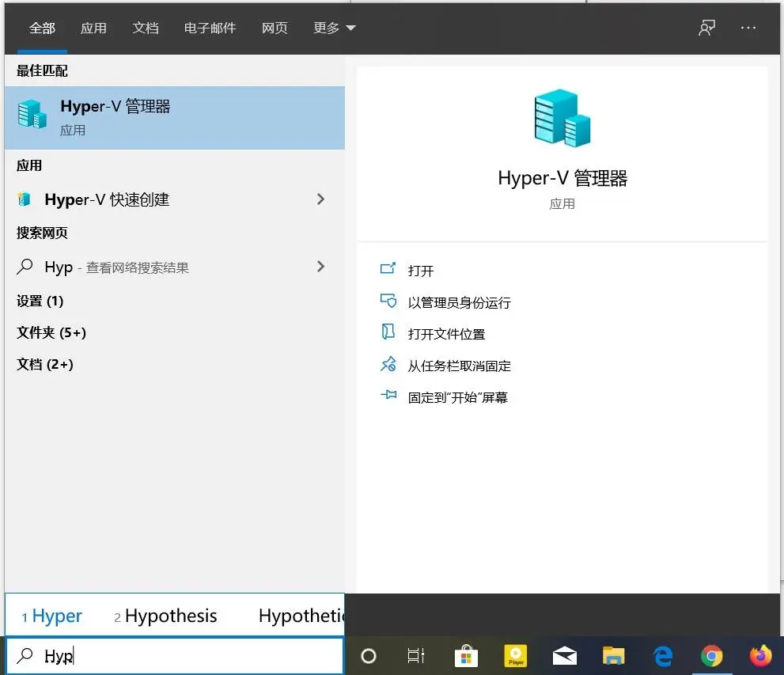This screenshot has width=784, height=675.
Task: Pick IME candidate 1 Hyper
Action: pos(52,616)
